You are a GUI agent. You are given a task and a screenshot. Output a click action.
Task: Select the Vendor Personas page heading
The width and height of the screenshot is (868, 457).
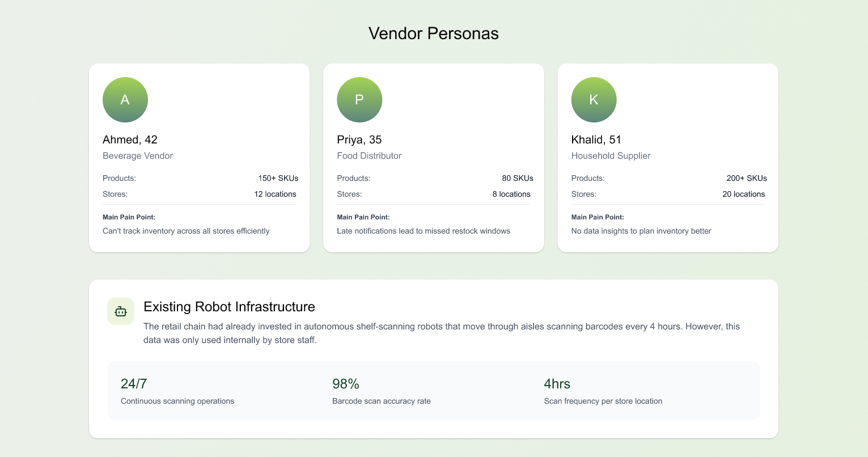[434, 33]
